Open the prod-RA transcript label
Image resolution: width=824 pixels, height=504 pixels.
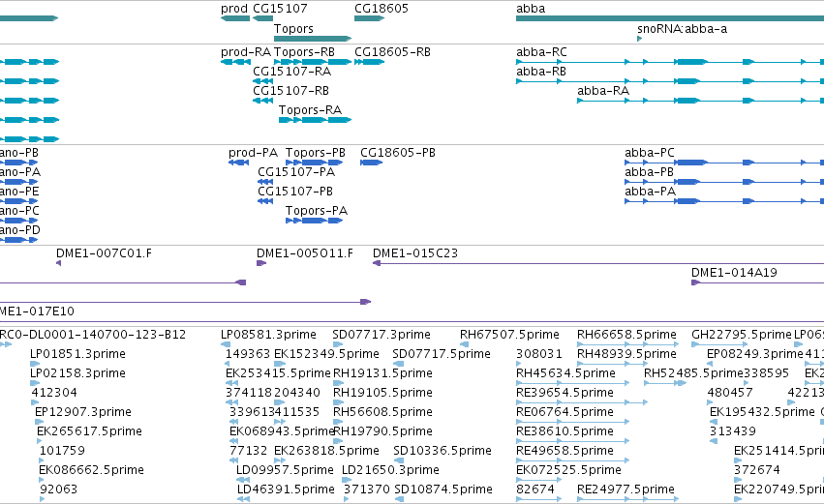point(246,52)
